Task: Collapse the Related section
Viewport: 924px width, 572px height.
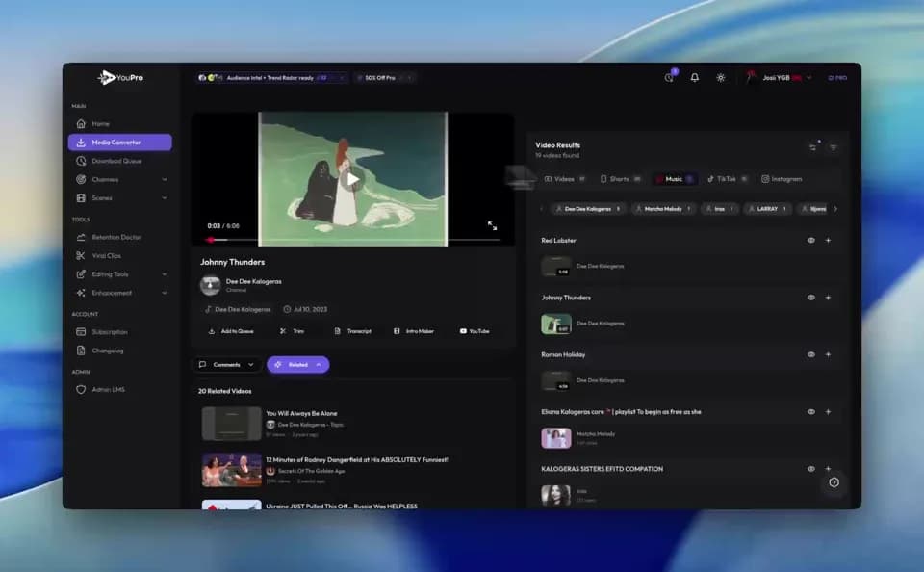Action: point(298,365)
